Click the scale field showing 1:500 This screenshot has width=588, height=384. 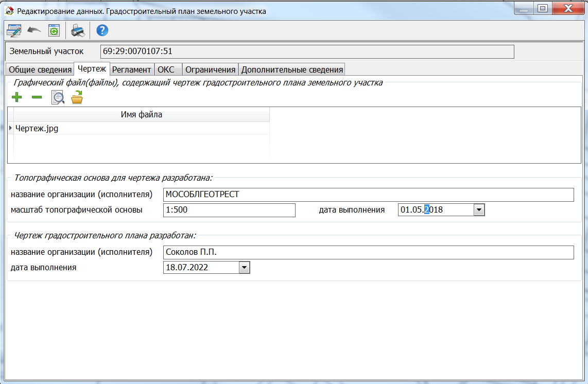[229, 210]
